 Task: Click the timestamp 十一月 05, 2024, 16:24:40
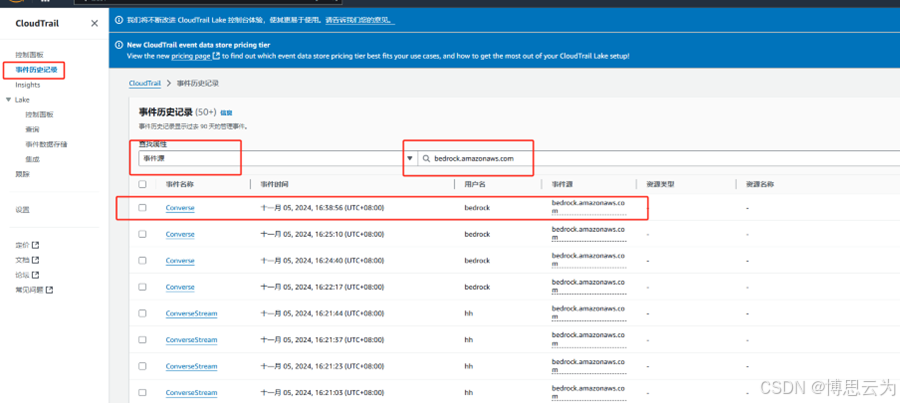pyautogui.click(x=322, y=261)
